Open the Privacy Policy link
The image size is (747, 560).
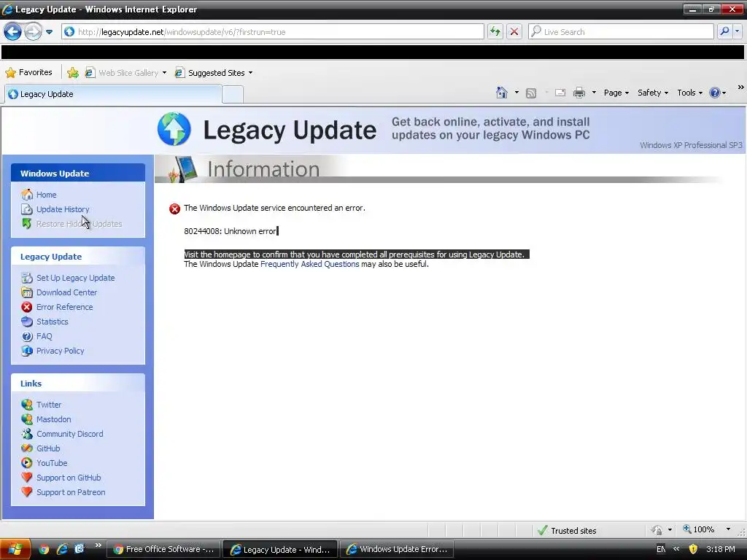(61, 351)
